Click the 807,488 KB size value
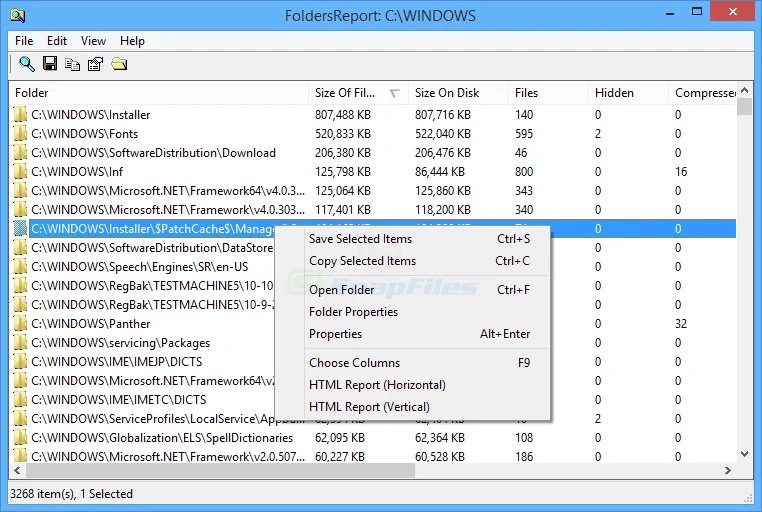The width and height of the screenshot is (762, 512). coord(343,115)
